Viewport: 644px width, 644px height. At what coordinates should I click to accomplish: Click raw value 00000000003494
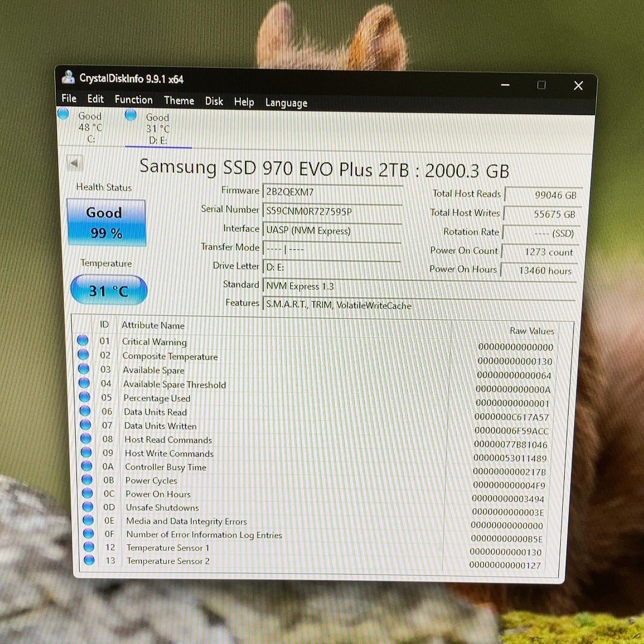(x=508, y=499)
